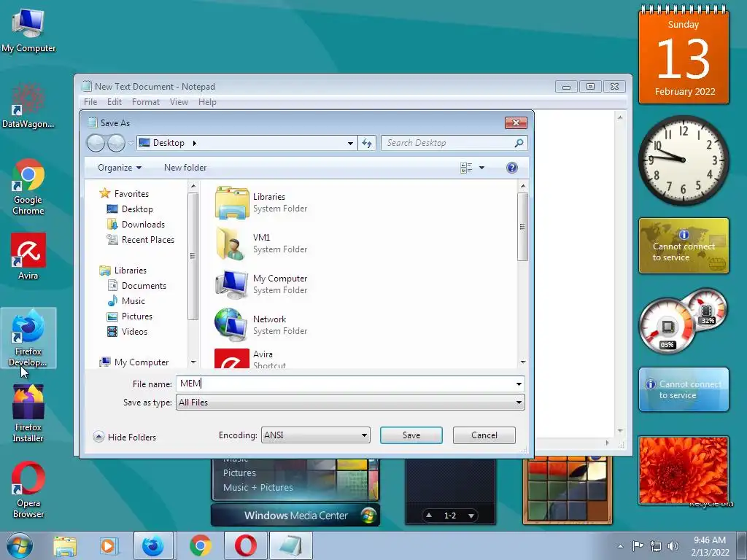The width and height of the screenshot is (747, 560).
Task: Open the Notepad File menu
Action: click(90, 102)
